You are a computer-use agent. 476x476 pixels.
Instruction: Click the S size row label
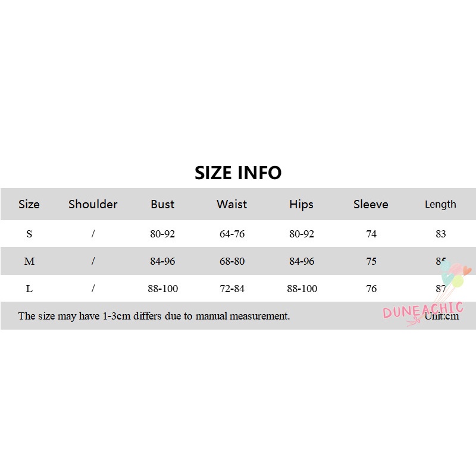29,234
